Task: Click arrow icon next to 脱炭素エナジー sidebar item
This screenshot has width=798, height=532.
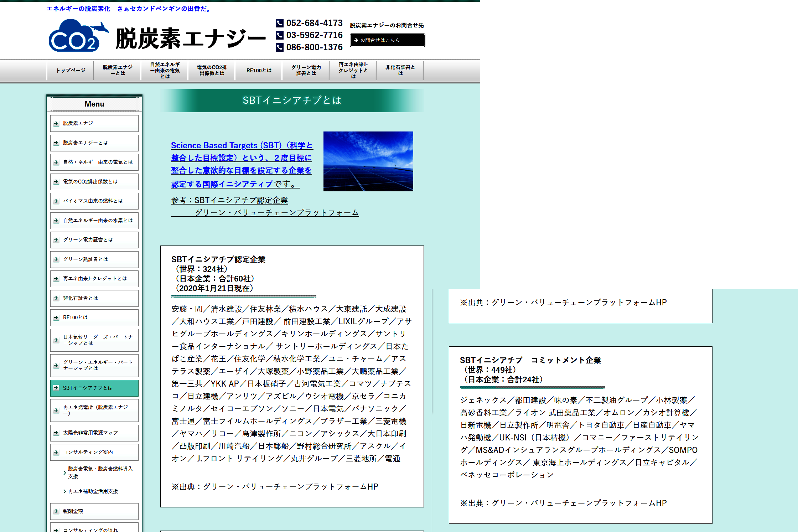Action: [56, 124]
